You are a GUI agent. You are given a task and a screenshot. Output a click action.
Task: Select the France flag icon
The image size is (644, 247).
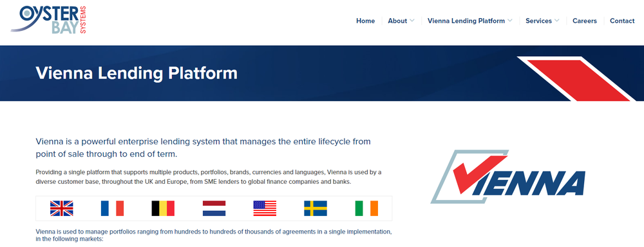[x=112, y=208]
